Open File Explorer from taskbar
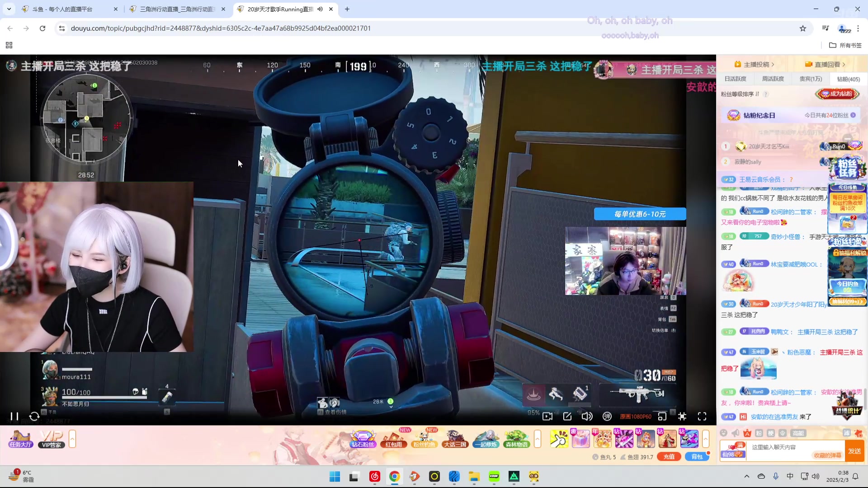The width and height of the screenshot is (868, 488). pyautogui.click(x=474, y=477)
